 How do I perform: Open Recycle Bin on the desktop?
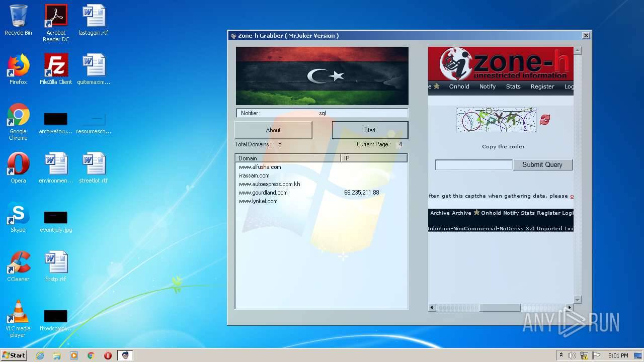coord(18,20)
